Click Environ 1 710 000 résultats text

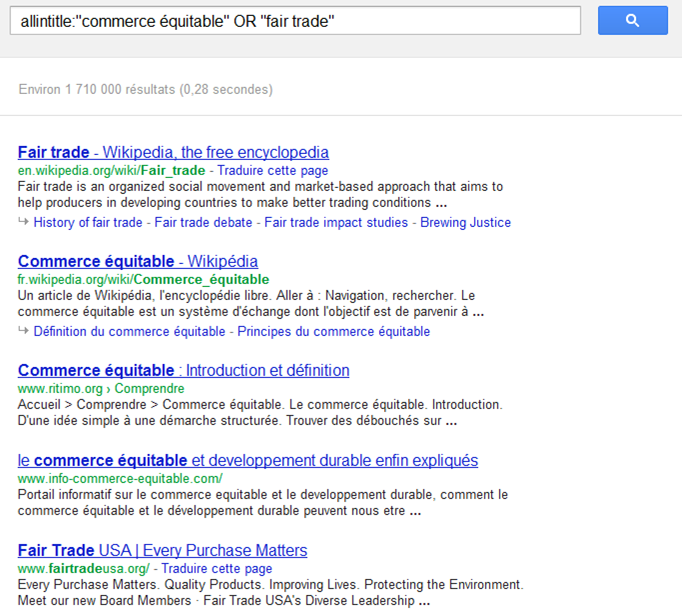145,90
